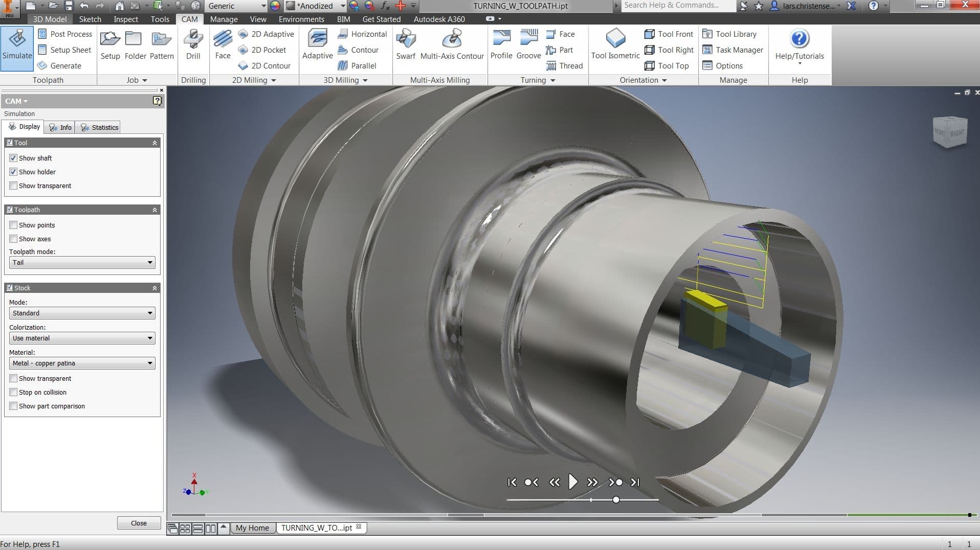Viewport: 980px width, 550px height.
Task: Click Post Process in the Toolpath group
Action: pyautogui.click(x=65, y=34)
